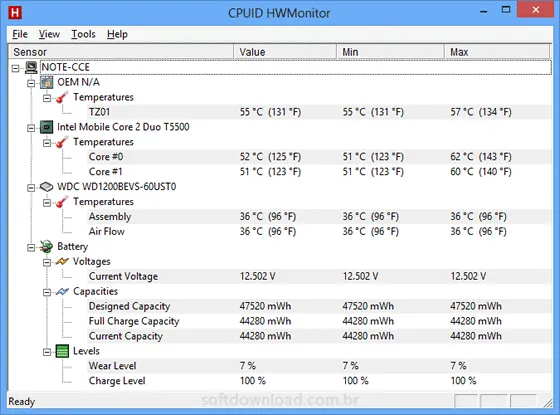Viewport: 560px width, 415px height.
Task: Collapse Temperatures under the WDC drive
Action: 47,203
